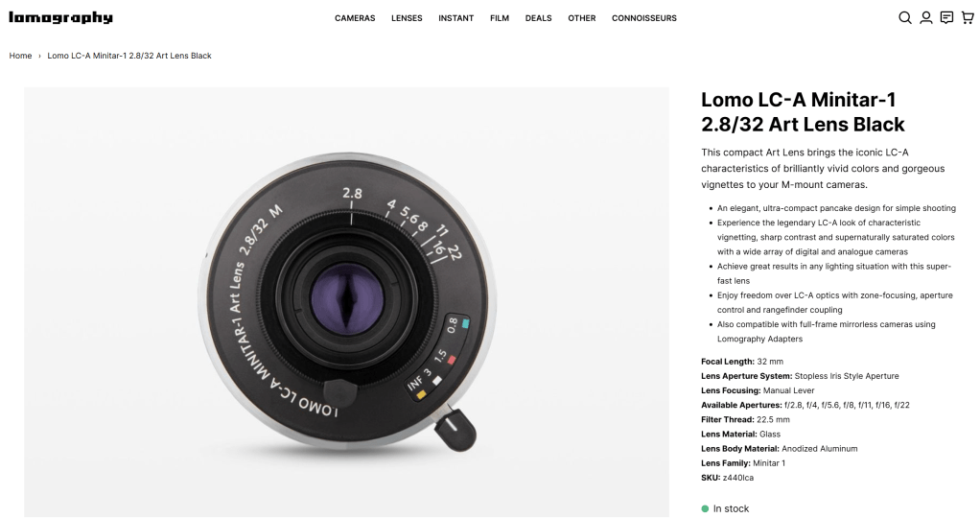
Task: Click the breadcrumb separator arrow
Action: tap(39, 56)
